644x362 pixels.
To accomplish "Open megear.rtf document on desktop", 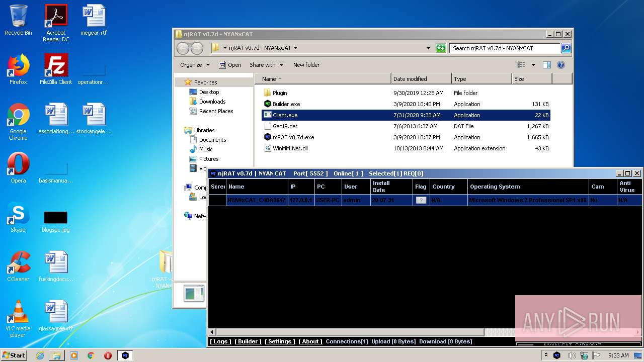I will pyautogui.click(x=94, y=20).
